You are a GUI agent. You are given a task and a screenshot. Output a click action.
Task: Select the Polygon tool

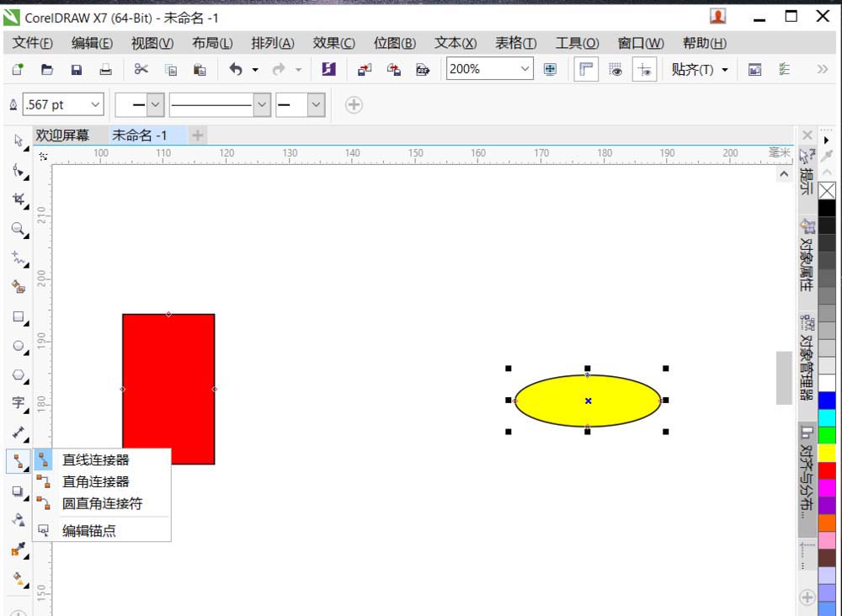19,374
